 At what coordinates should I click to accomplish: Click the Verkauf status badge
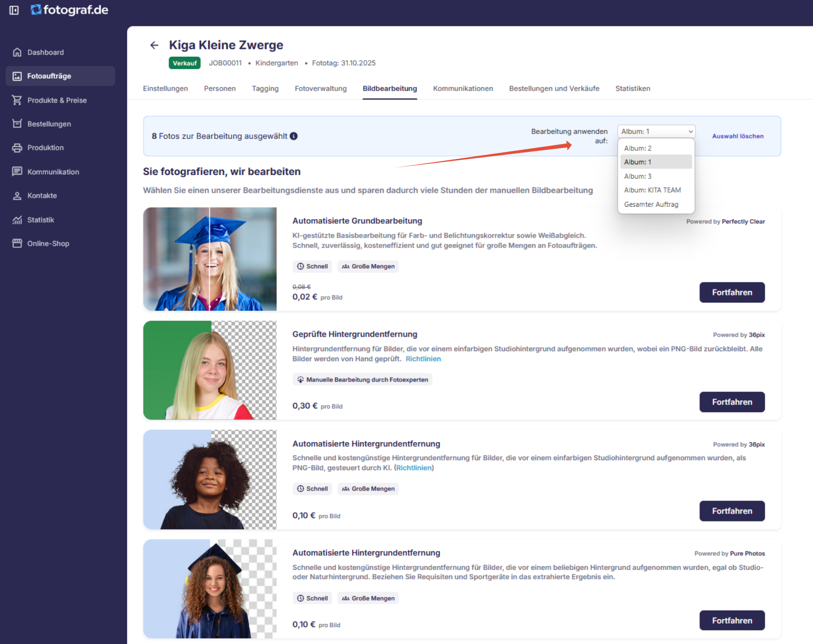(x=185, y=63)
